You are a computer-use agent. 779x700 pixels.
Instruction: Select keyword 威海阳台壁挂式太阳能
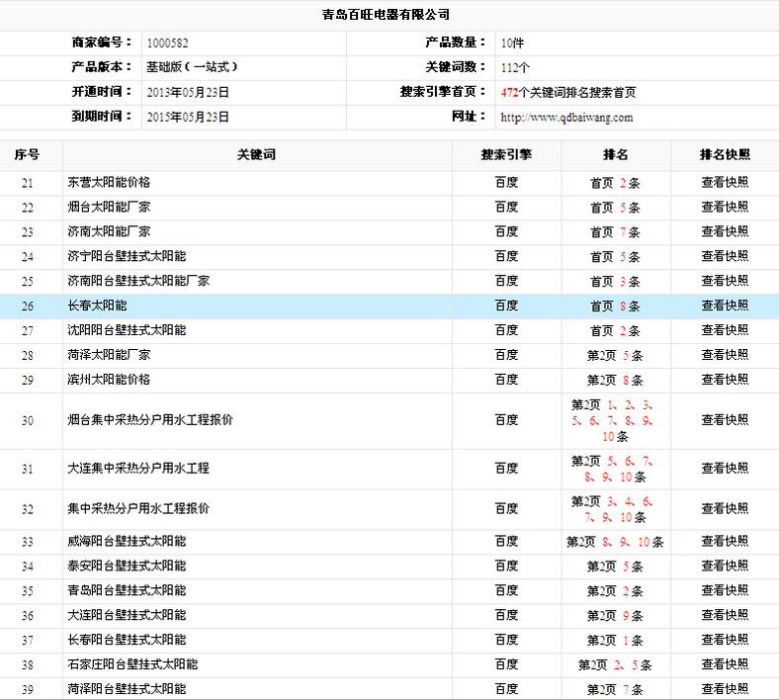pos(127,541)
